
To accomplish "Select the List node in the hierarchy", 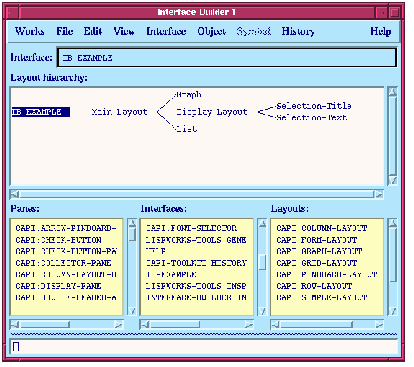I will (x=187, y=129).
